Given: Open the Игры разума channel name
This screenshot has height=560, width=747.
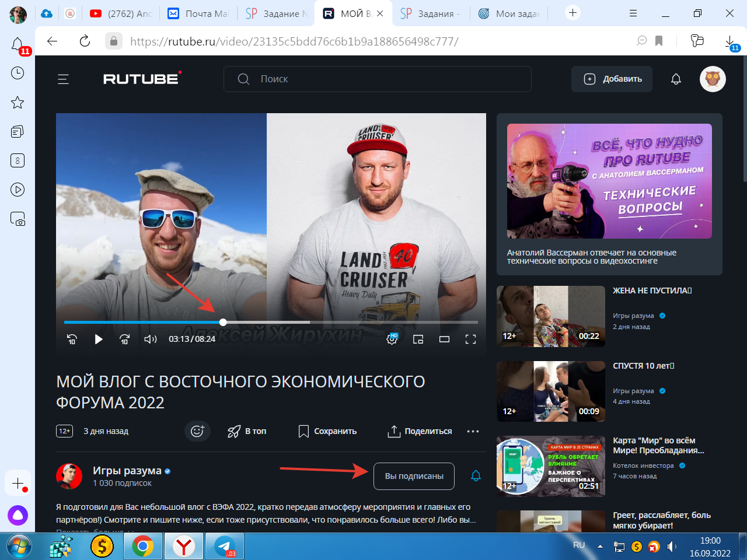Looking at the screenshot, I should pyautogui.click(x=127, y=470).
